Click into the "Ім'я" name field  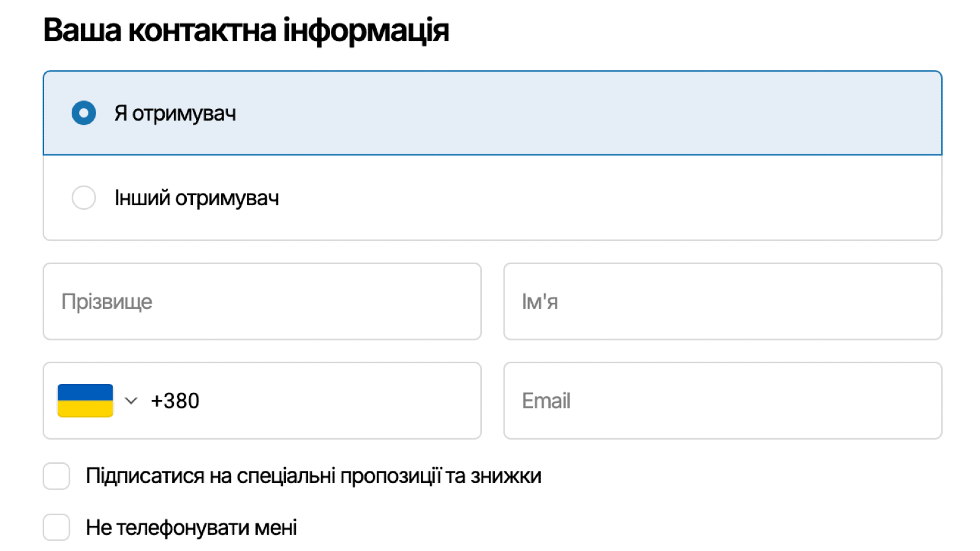[723, 302]
